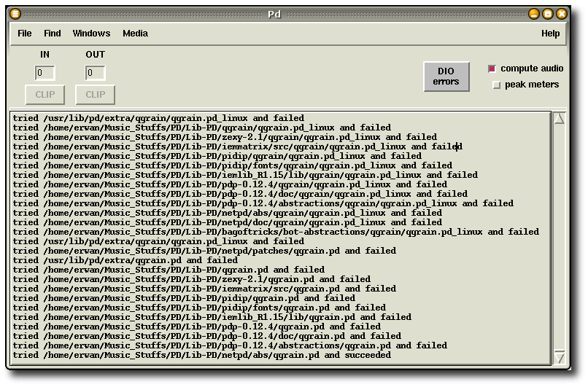588x387 pixels.
Task: Open the File menu
Action: [24, 34]
